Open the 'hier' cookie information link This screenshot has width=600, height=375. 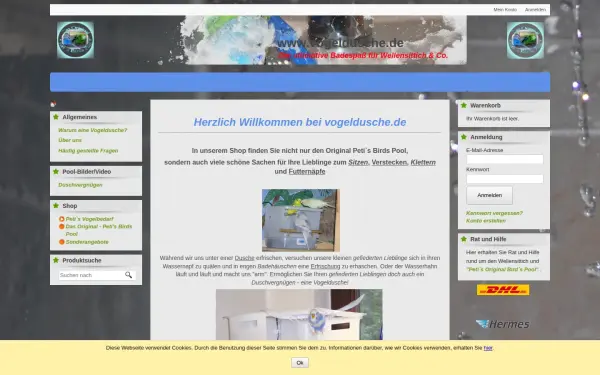click(x=488, y=348)
